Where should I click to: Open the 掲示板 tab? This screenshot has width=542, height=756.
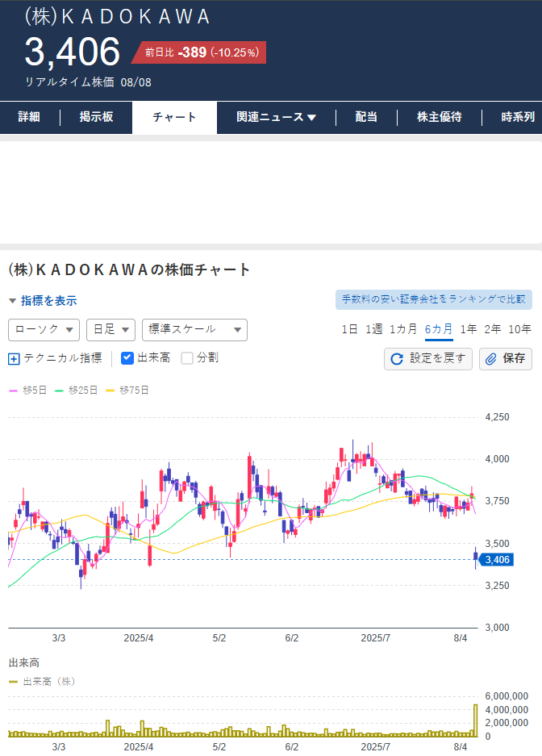tap(96, 117)
